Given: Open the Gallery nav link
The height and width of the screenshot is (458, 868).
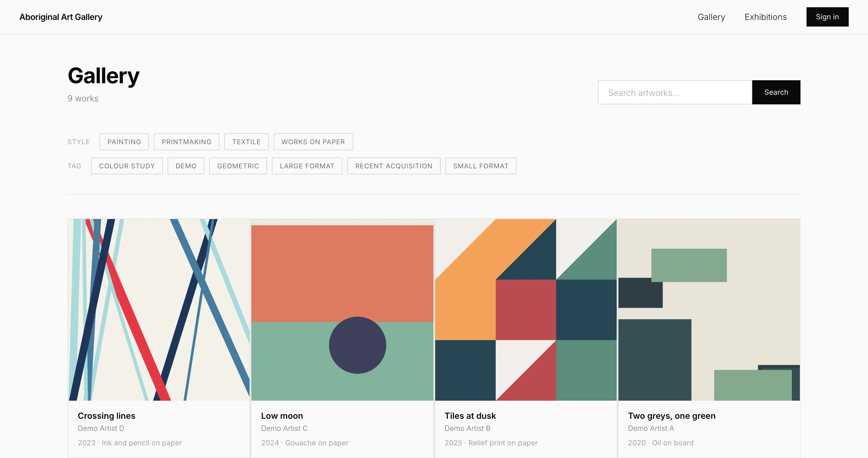Looking at the screenshot, I should 711,17.
